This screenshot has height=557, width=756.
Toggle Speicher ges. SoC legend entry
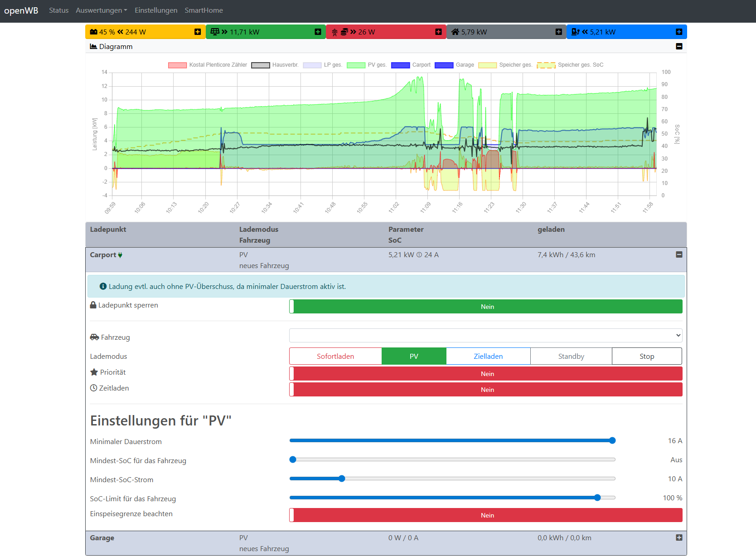pos(570,65)
